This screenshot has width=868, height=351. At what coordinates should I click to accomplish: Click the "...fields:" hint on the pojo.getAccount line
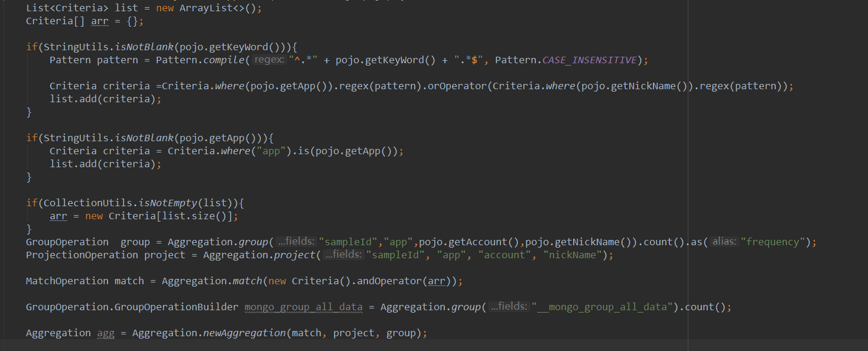(x=296, y=242)
